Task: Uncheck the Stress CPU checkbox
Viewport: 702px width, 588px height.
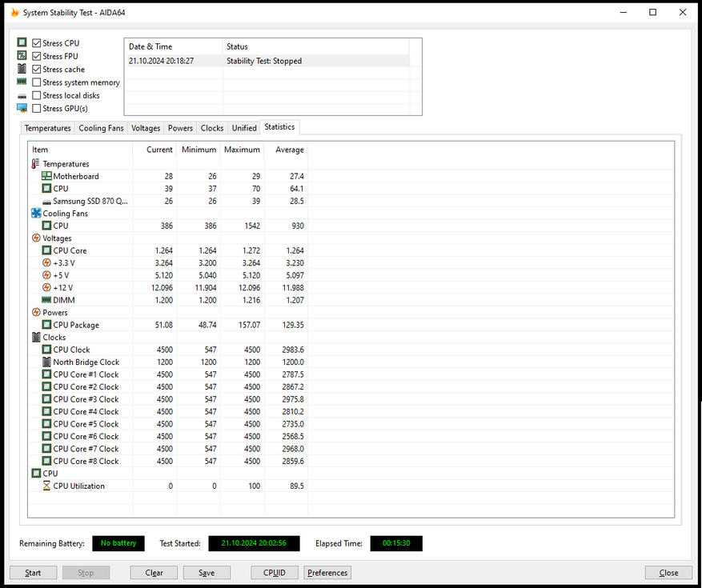Action: tap(37, 43)
